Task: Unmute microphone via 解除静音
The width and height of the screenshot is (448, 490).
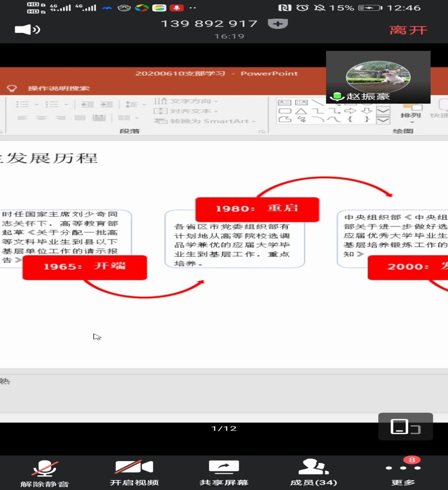Action: (45, 473)
